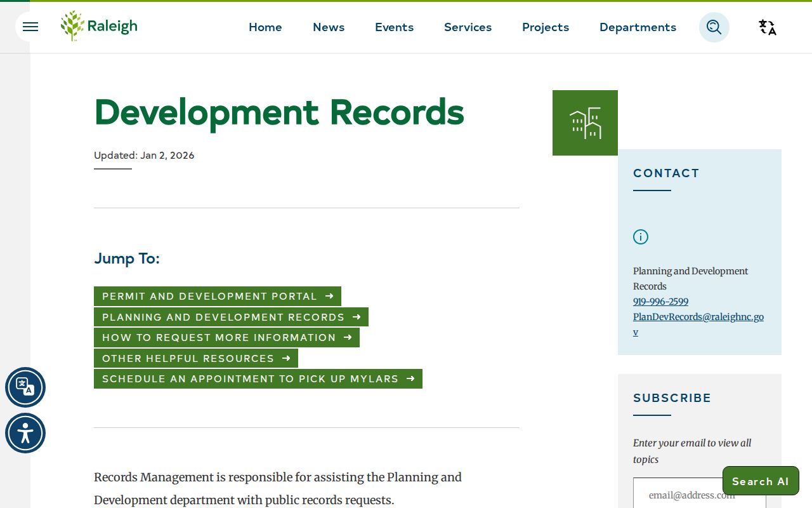The width and height of the screenshot is (812, 508).
Task: Click the Development Records heading
Action: click(279, 112)
